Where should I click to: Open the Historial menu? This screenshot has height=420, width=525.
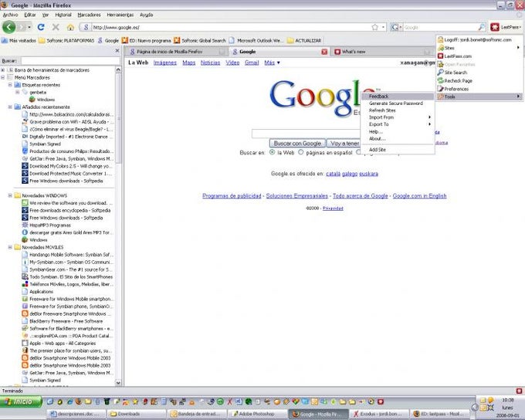tap(63, 15)
